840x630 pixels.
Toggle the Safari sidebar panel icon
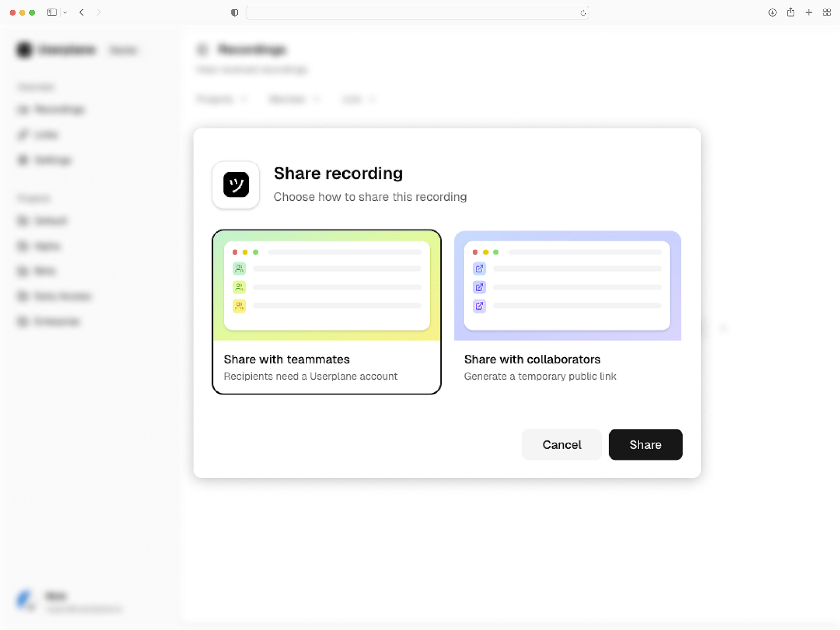click(x=52, y=12)
